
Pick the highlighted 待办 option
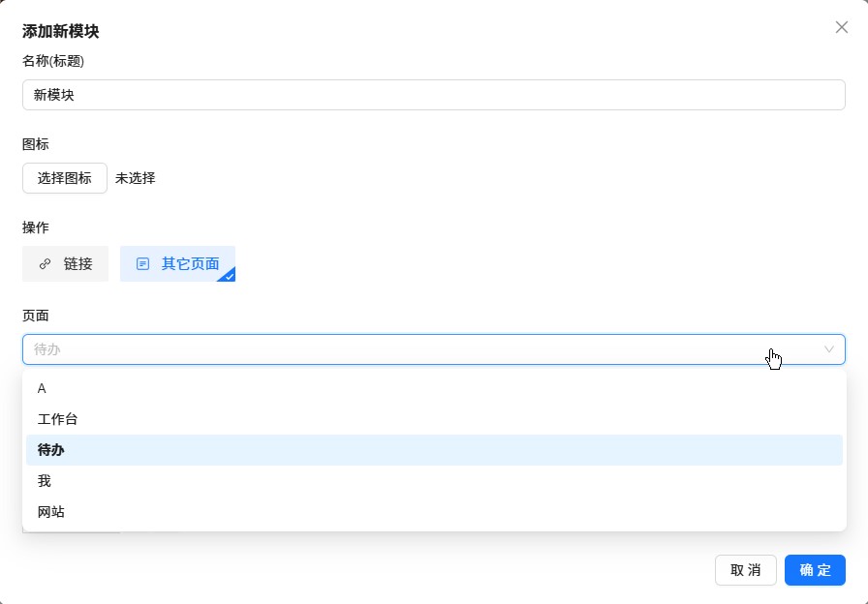tap(51, 450)
